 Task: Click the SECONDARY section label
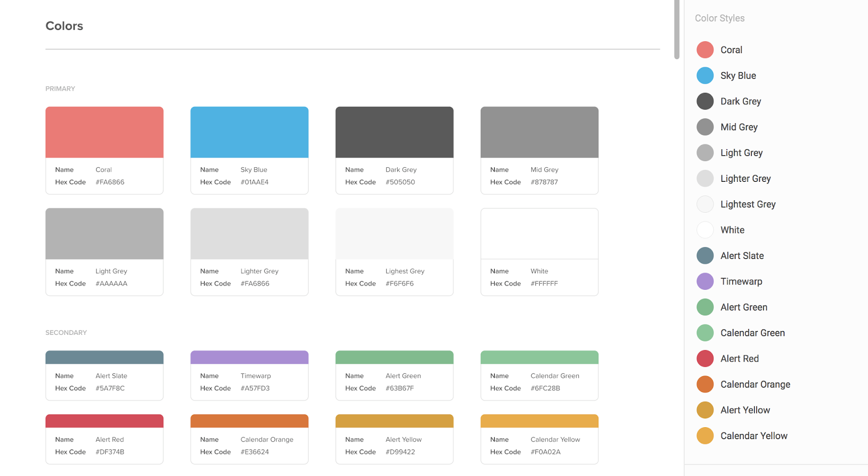(66, 333)
